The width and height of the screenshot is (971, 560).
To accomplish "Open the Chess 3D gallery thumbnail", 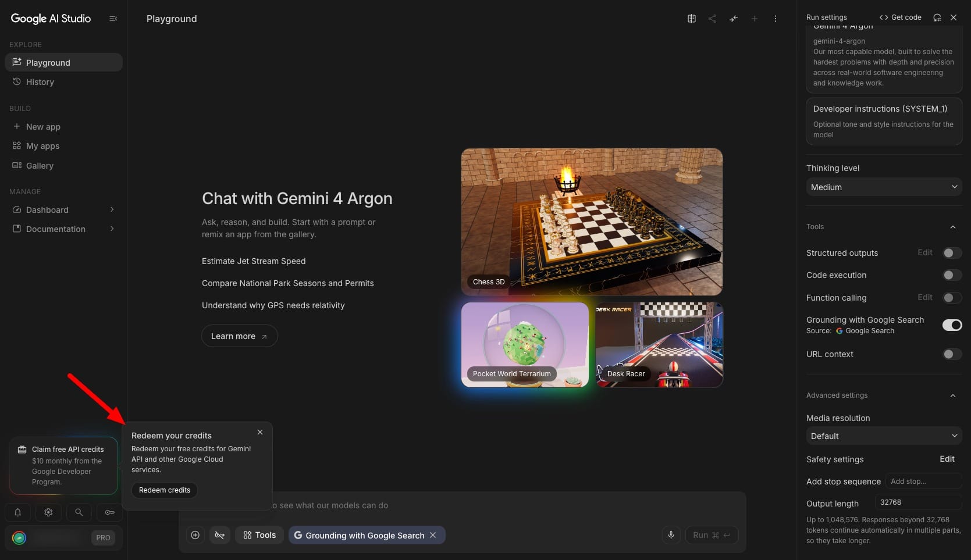I will click(592, 222).
